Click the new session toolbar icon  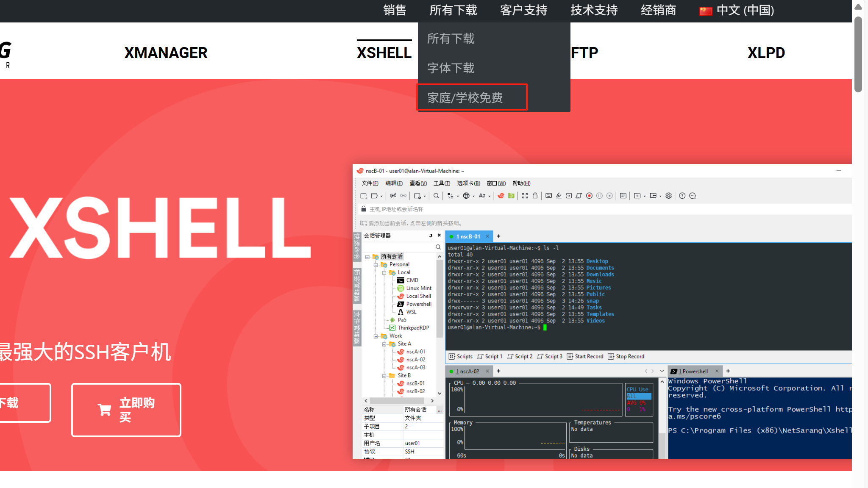[x=363, y=196]
